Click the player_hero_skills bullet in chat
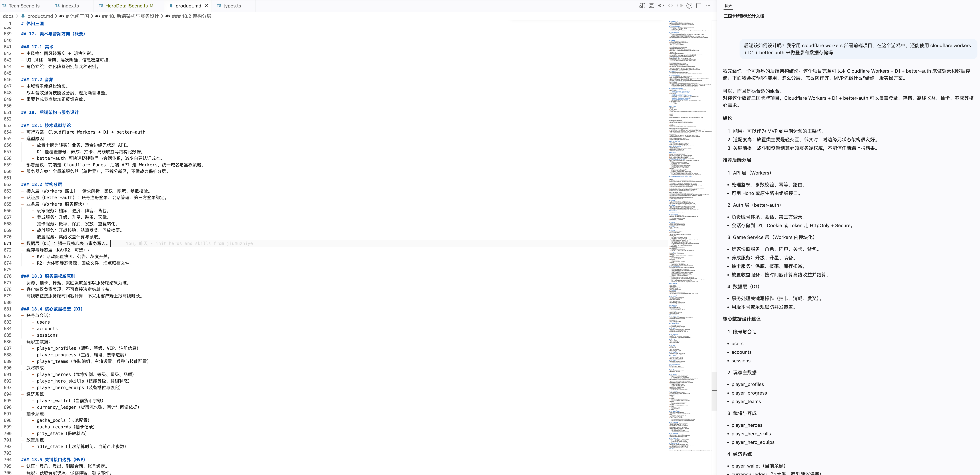Screen dimensions: 980x475 (x=751, y=434)
